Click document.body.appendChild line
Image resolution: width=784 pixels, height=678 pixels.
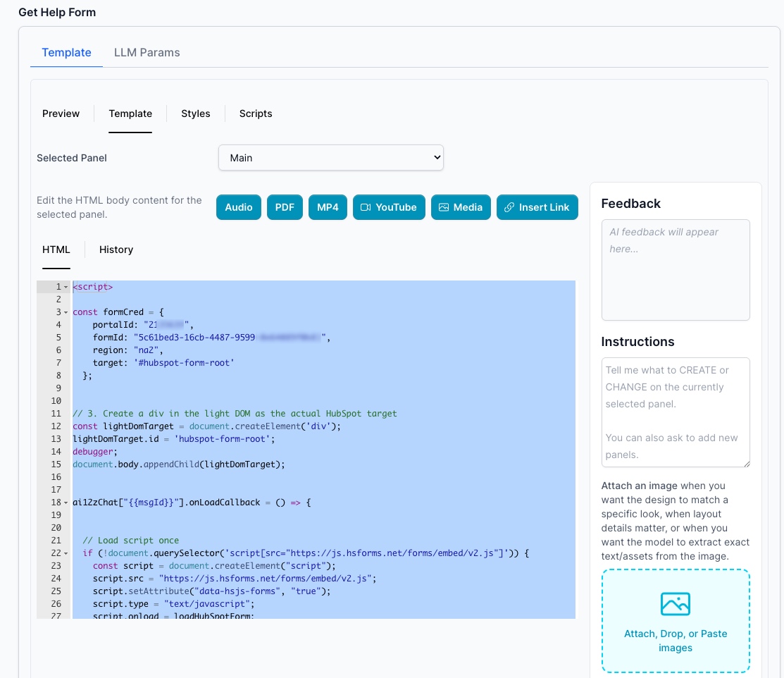(x=178, y=464)
